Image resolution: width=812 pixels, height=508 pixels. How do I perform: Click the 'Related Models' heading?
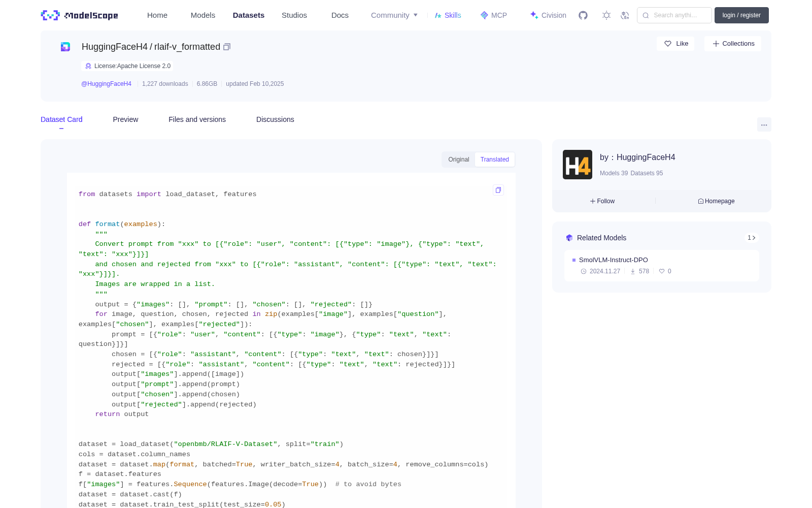(601, 238)
